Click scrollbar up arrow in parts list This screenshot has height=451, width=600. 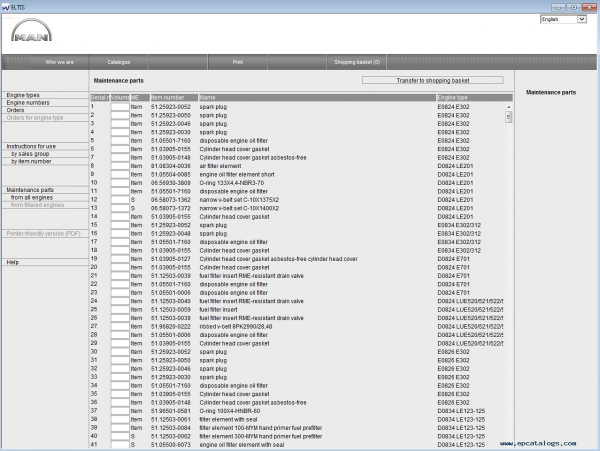[509, 107]
